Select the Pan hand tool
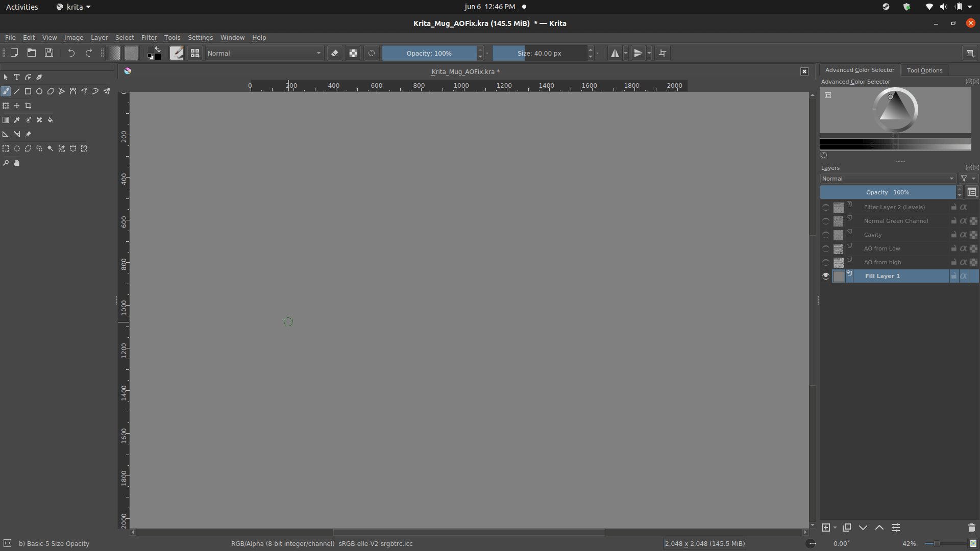The image size is (980, 551). [17, 163]
